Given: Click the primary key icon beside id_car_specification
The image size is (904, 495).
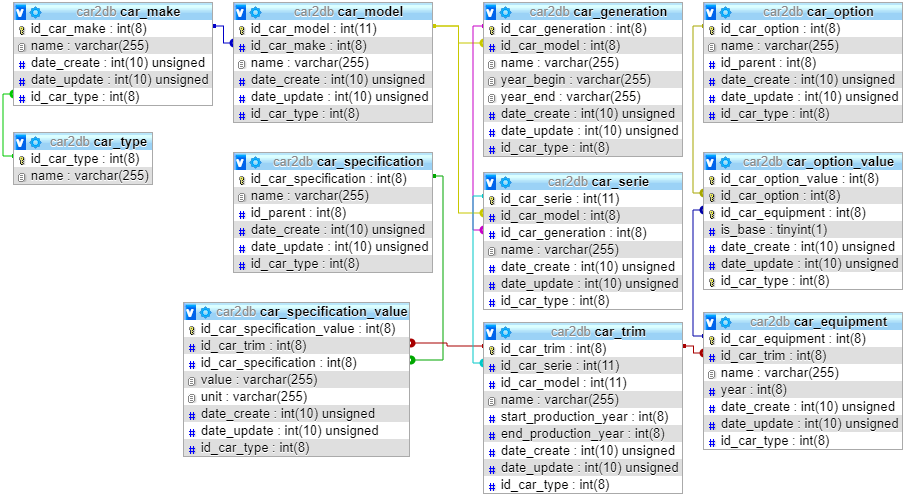Looking at the screenshot, I should [242, 179].
